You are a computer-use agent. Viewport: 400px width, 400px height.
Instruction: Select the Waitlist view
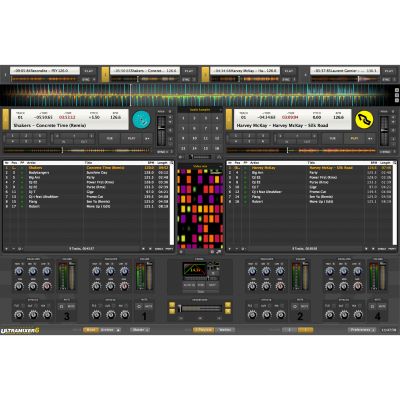pyautogui.click(x=225, y=330)
